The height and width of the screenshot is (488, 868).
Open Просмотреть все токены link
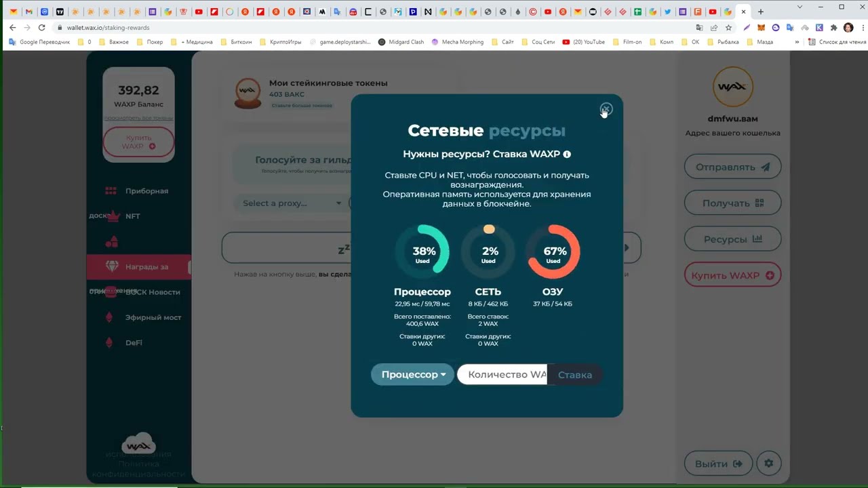[x=138, y=118]
